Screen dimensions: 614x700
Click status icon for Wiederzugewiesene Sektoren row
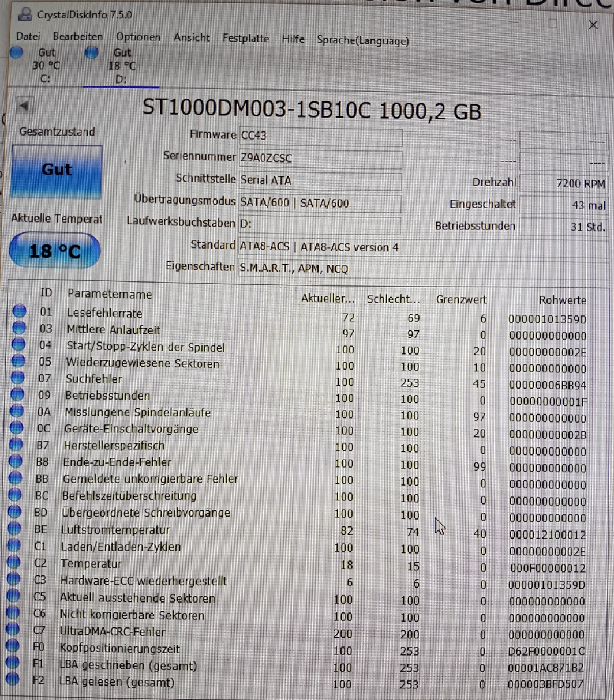[x=18, y=362]
